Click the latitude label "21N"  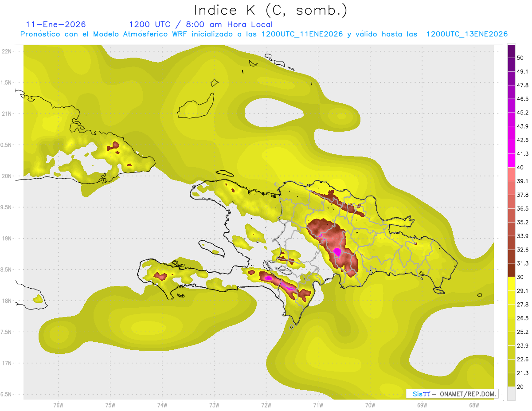tap(7, 114)
